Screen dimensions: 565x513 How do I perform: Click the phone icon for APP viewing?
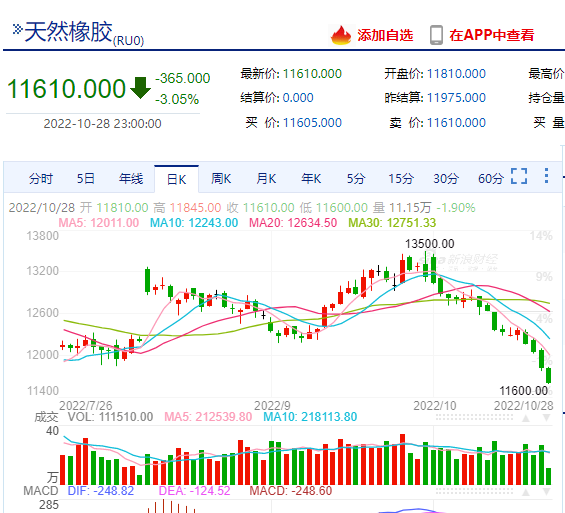tap(436, 35)
